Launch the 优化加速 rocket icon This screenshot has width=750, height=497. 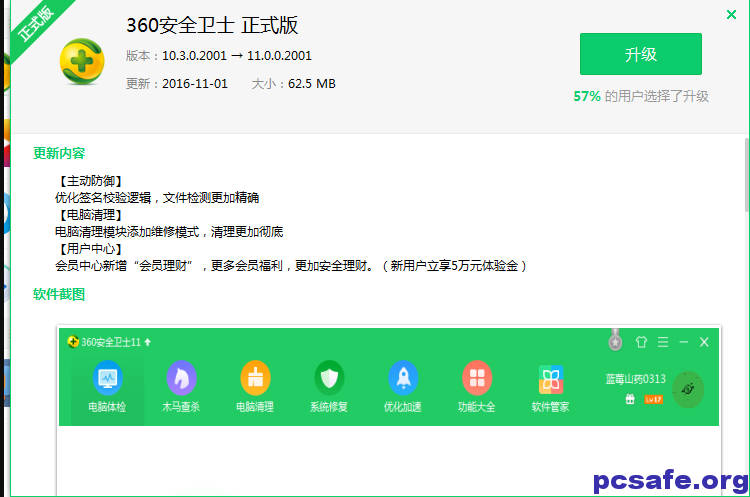403,379
